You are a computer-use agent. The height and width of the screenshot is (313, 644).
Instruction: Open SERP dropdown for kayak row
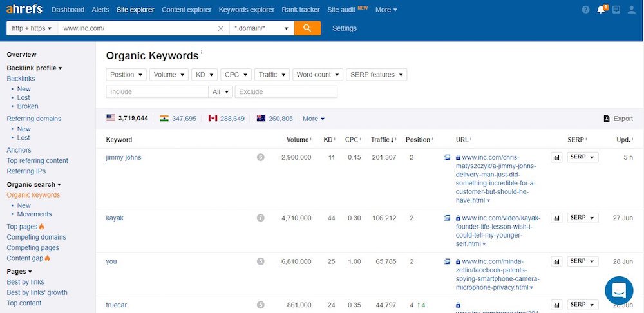583,218
